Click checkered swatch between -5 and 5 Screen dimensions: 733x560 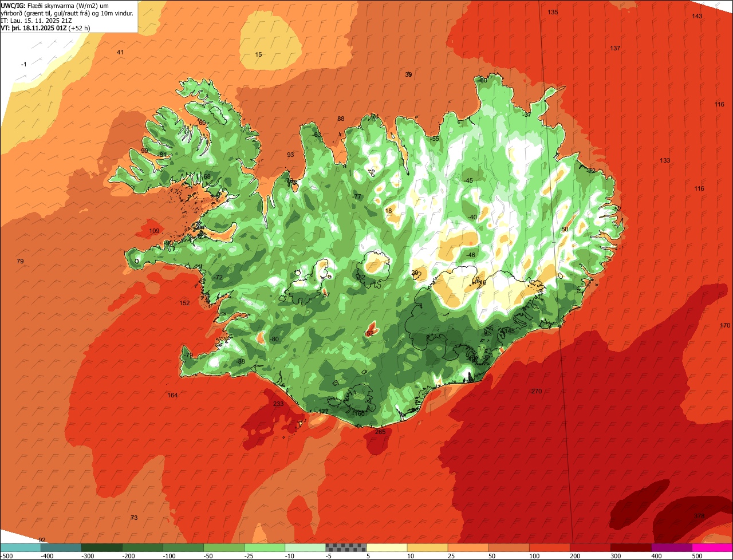[346, 547]
